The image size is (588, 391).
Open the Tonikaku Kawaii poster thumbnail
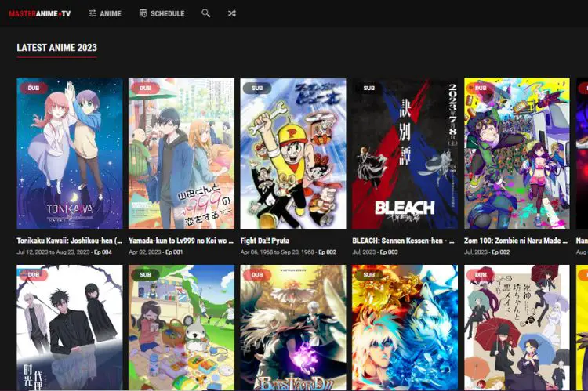[69, 154]
